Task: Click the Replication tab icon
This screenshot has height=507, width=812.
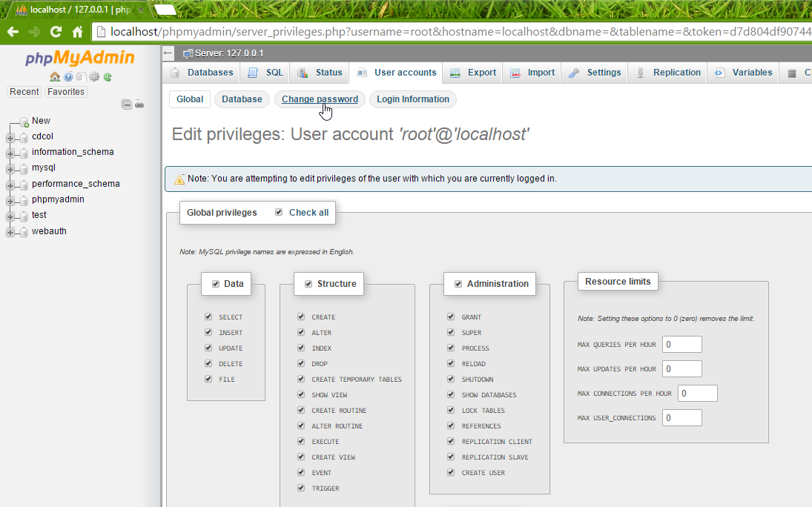Action: click(641, 73)
